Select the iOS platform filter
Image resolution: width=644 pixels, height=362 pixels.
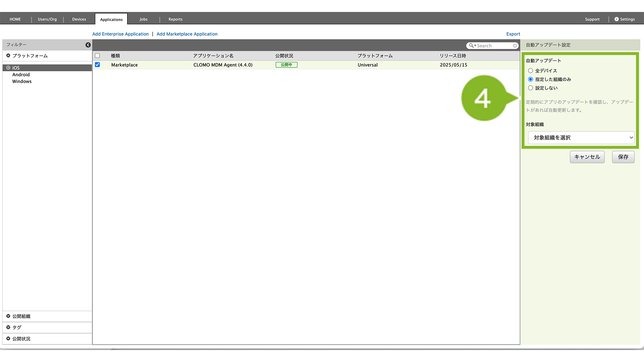16,68
